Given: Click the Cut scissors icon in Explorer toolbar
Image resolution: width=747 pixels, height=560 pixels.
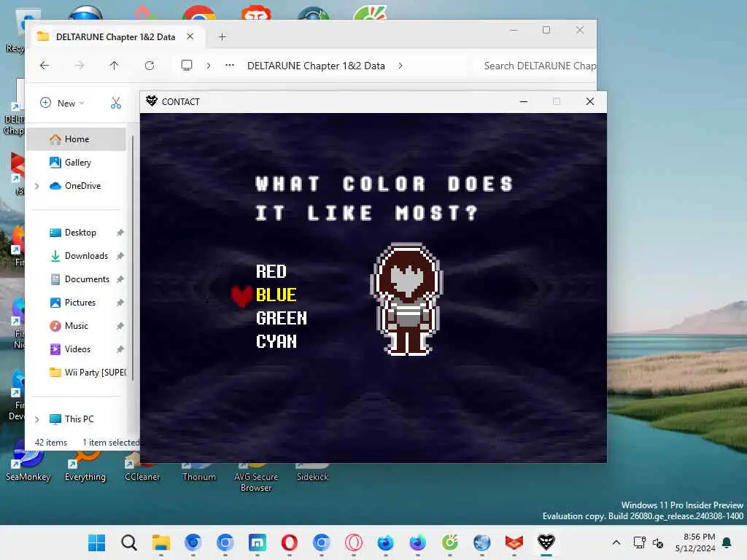Looking at the screenshot, I should pyautogui.click(x=116, y=103).
